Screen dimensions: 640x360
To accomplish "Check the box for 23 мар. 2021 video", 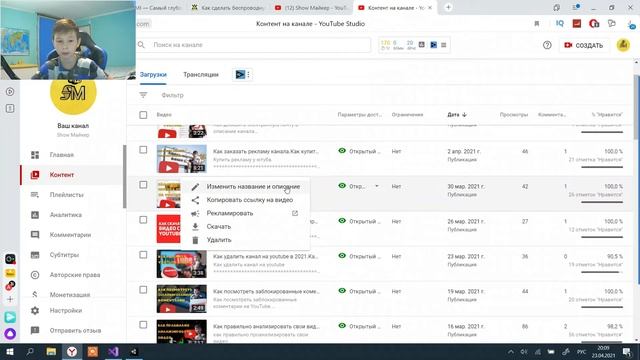I will coord(143,255).
